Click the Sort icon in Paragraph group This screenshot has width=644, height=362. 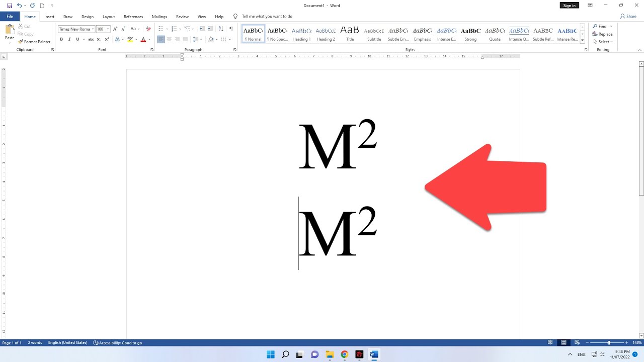(x=221, y=29)
